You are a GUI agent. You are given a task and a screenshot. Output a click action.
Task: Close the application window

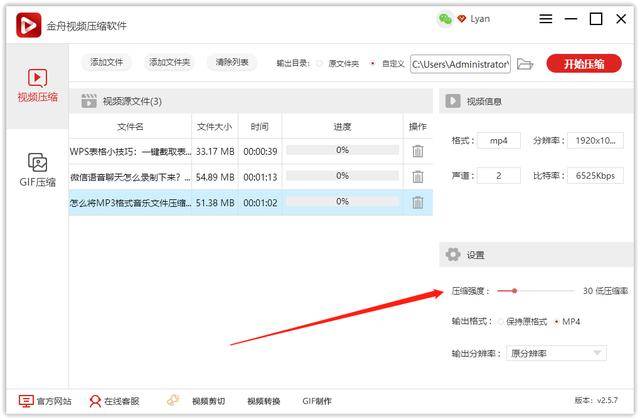621,19
